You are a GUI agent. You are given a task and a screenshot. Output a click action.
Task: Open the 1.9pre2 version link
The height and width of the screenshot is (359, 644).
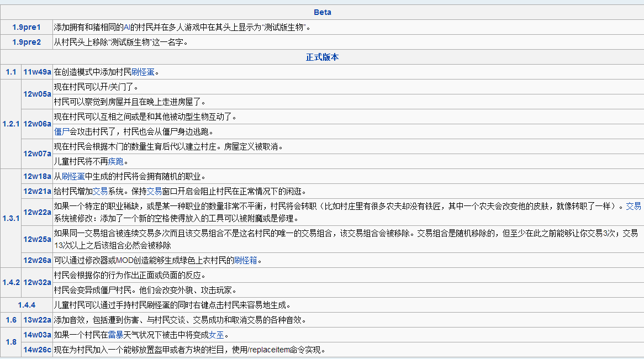27,42
